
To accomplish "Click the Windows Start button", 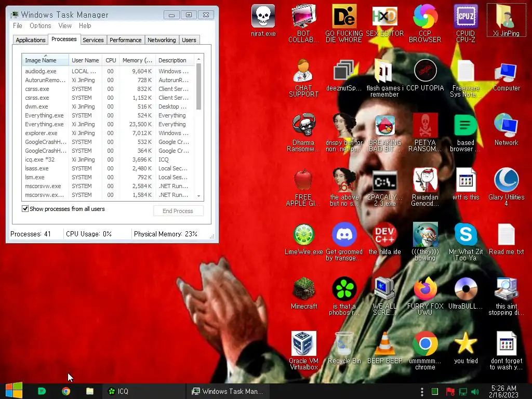I will [14, 391].
